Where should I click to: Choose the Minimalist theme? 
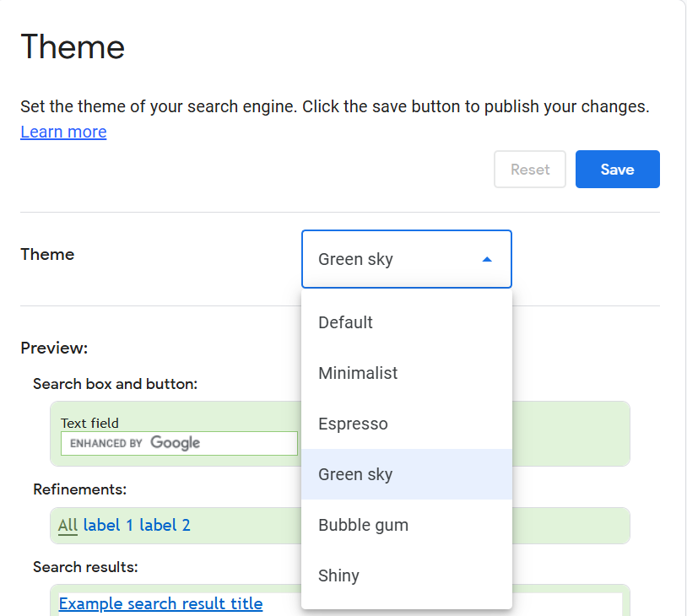pos(407,373)
